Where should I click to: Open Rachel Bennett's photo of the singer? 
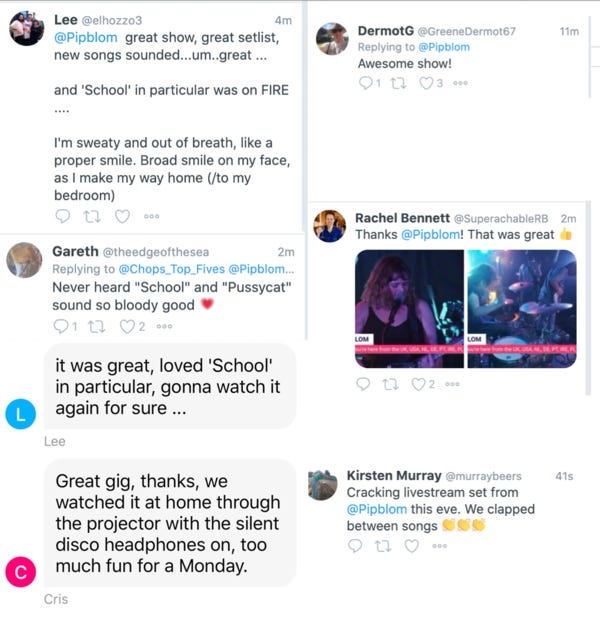coord(409,308)
